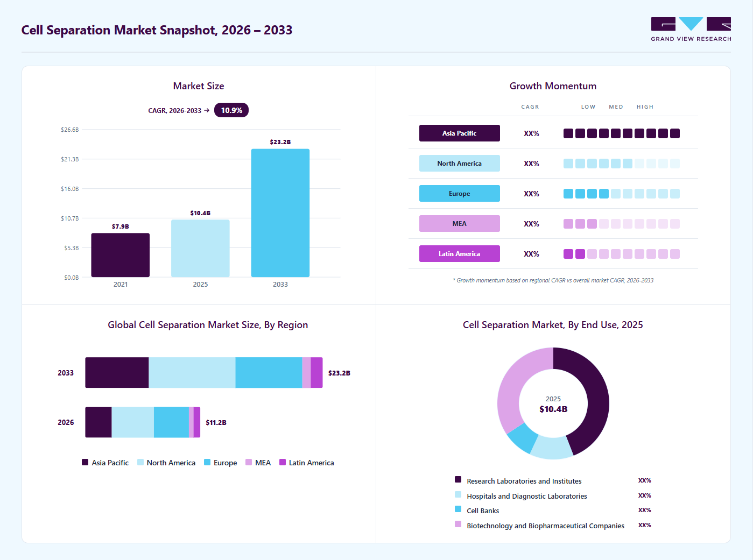Click the Europe segment of 2033 bar

(269, 372)
